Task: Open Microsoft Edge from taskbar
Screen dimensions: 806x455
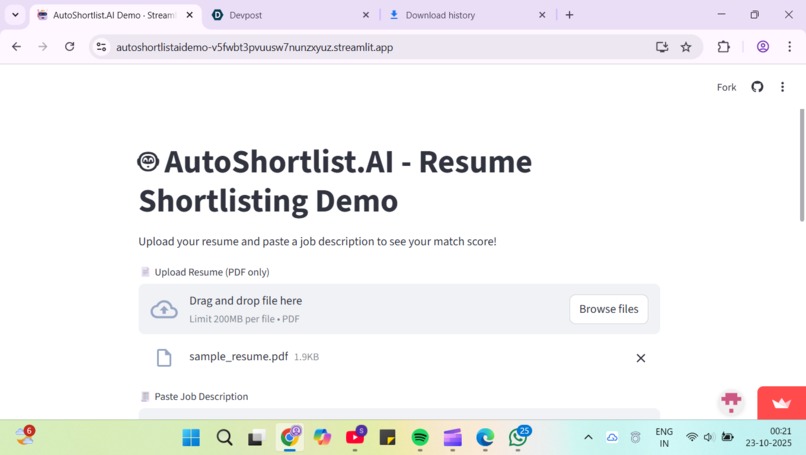Action: pyautogui.click(x=485, y=438)
